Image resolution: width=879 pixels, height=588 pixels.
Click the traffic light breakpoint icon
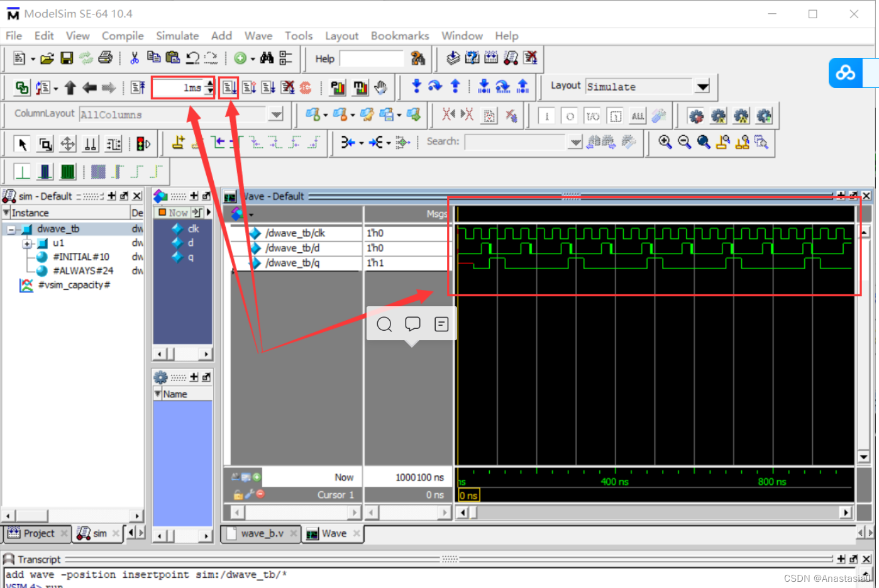(143, 144)
